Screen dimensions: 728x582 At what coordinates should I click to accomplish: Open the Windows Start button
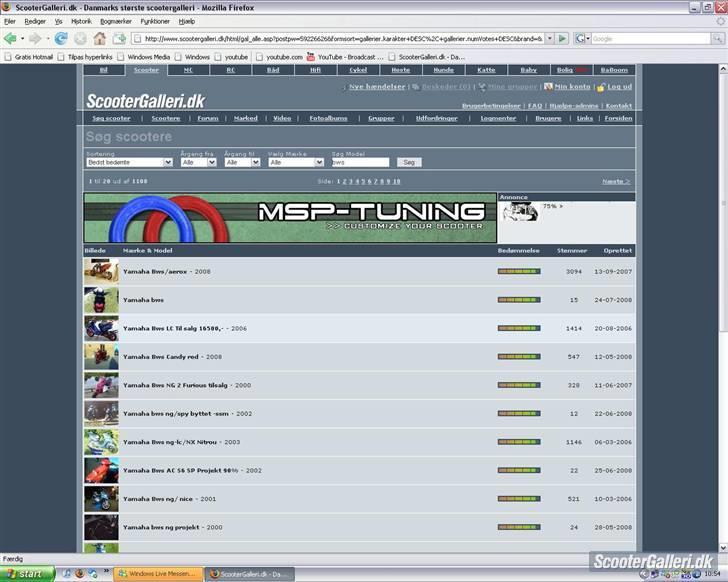(x=23, y=574)
